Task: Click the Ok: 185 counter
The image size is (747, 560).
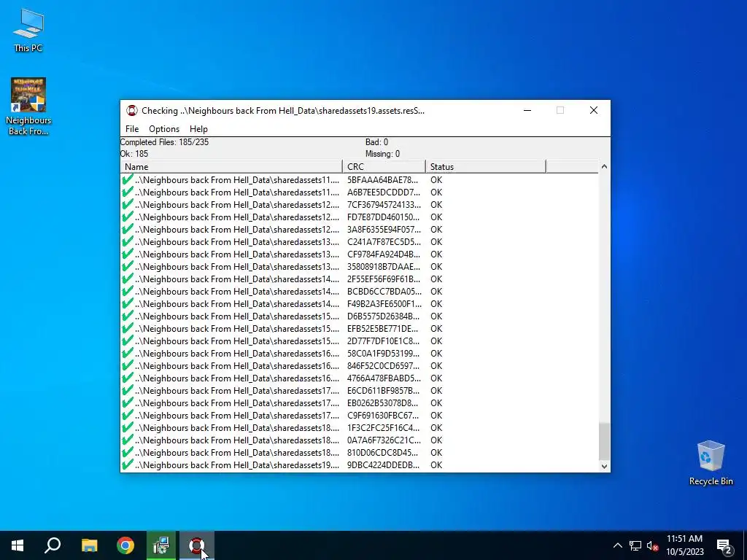Action: click(134, 154)
